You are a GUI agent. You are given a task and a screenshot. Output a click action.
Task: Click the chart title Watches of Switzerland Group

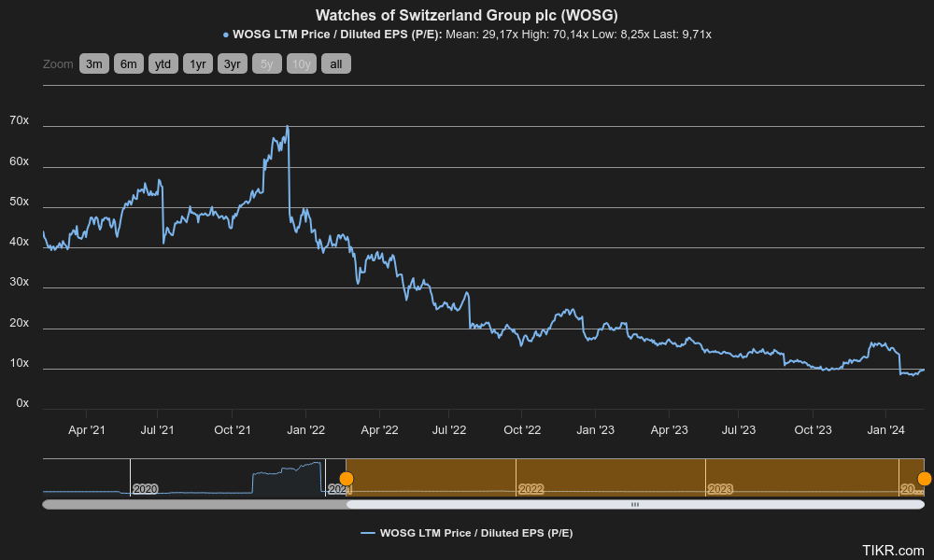[466, 15]
